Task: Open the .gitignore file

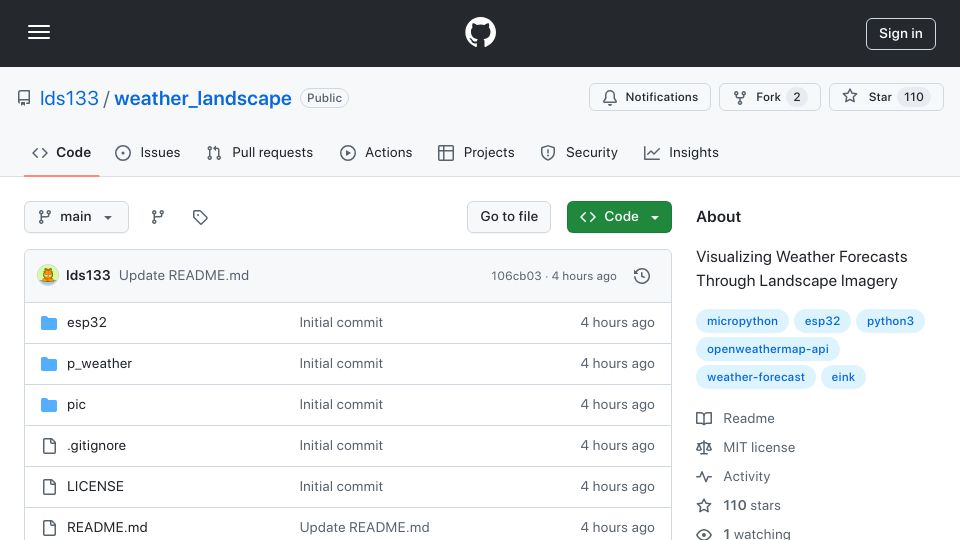Action: 96,446
